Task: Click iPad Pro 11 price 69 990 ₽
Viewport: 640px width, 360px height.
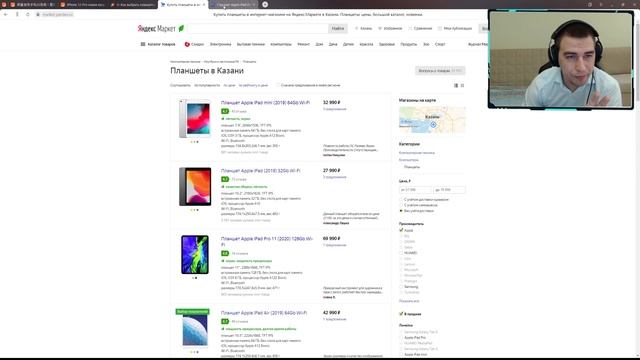Action: [x=331, y=238]
